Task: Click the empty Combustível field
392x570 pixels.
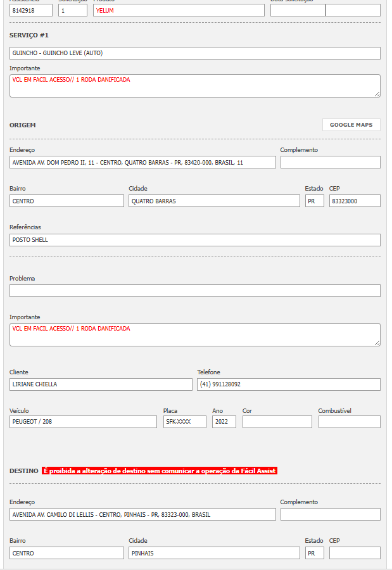Action: pos(350,422)
